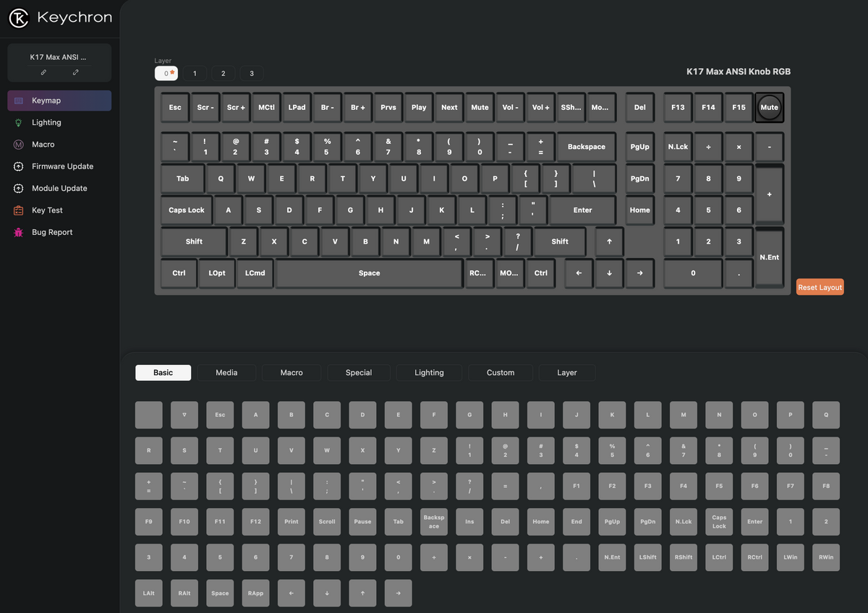Open Module Update from the sidebar
868x613 pixels.
point(61,188)
